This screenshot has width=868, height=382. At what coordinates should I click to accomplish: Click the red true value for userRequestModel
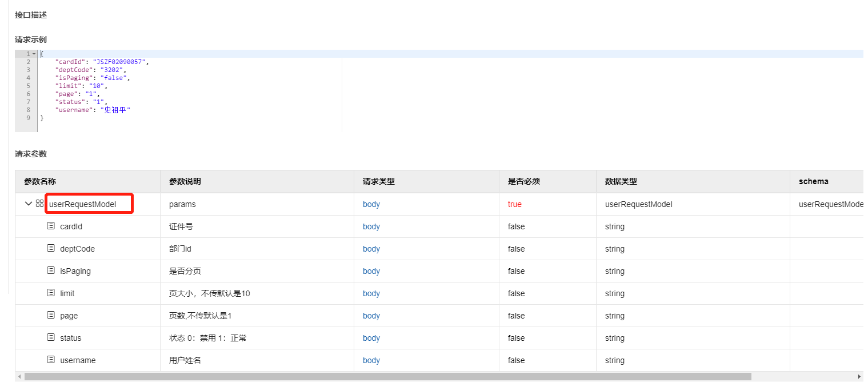click(514, 204)
